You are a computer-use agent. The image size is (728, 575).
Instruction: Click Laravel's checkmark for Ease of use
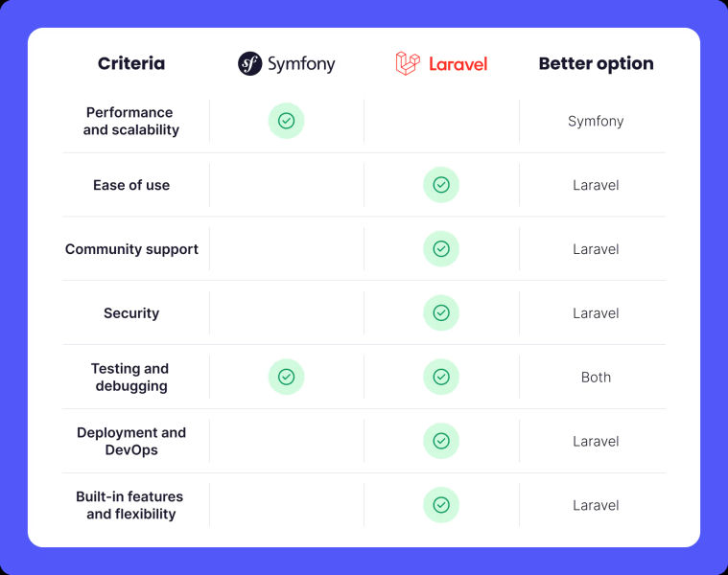(441, 185)
